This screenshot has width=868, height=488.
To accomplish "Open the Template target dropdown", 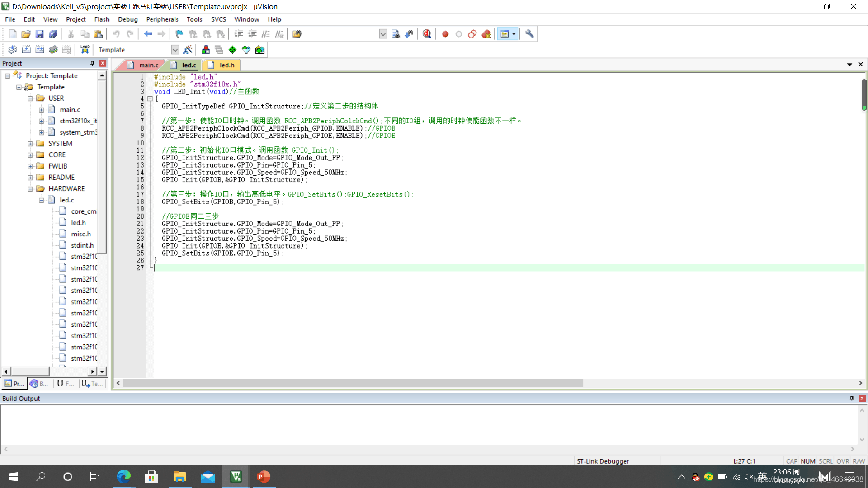I will [175, 50].
